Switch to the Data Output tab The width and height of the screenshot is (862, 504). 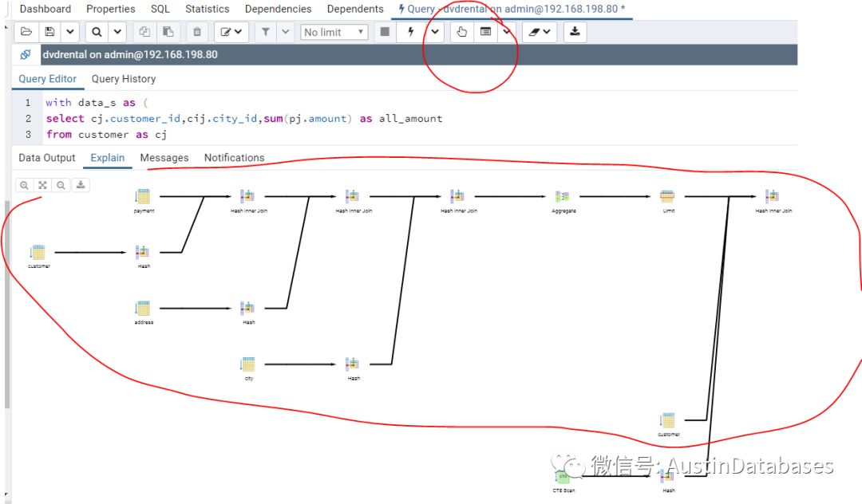click(x=47, y=158)
